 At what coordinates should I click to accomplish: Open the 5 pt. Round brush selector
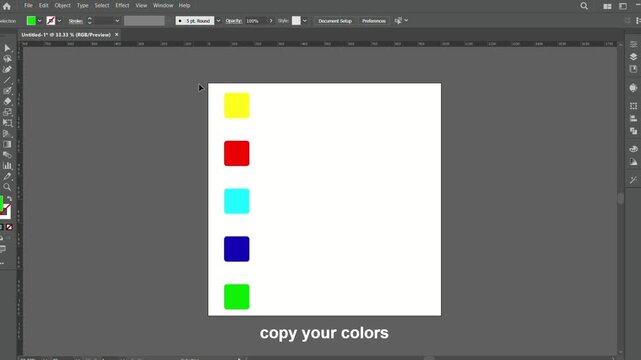click(195, 21)
